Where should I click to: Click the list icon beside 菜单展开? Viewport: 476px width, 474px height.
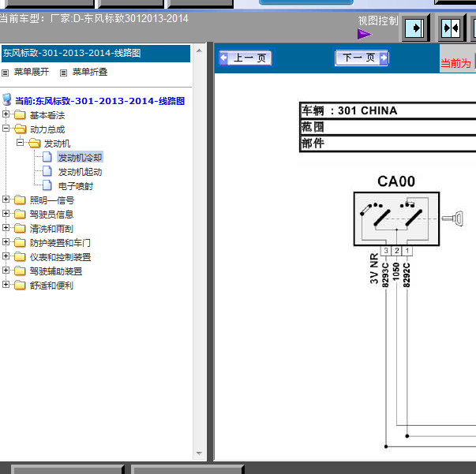pyautogui.click(x=6, y=73)
